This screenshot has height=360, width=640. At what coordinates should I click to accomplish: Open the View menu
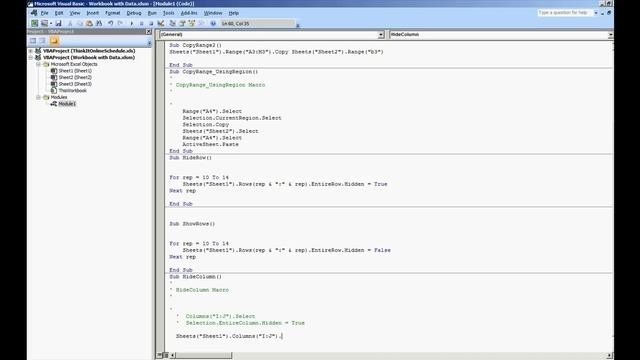pos(75,13)
